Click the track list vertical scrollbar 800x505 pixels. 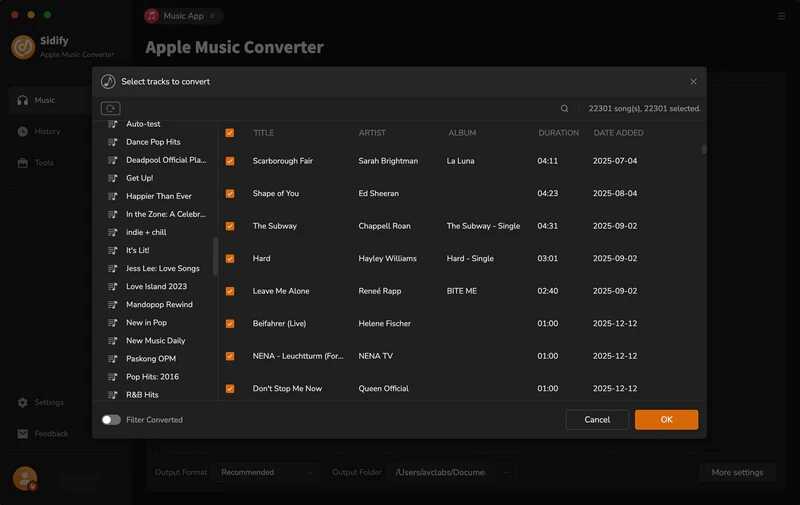[x=704, y=149]
